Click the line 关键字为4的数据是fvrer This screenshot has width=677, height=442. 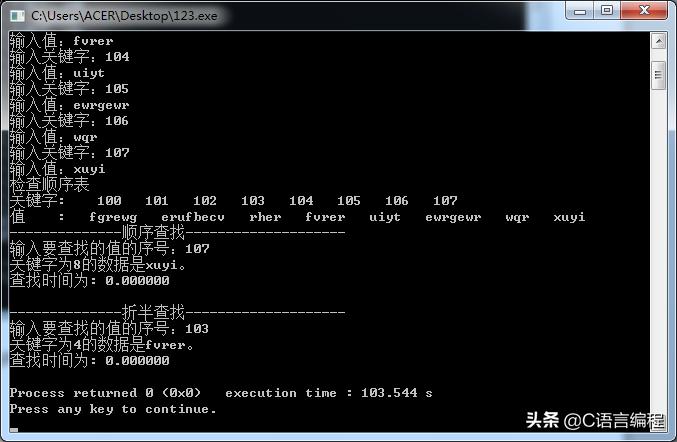[x=101, y=344]
